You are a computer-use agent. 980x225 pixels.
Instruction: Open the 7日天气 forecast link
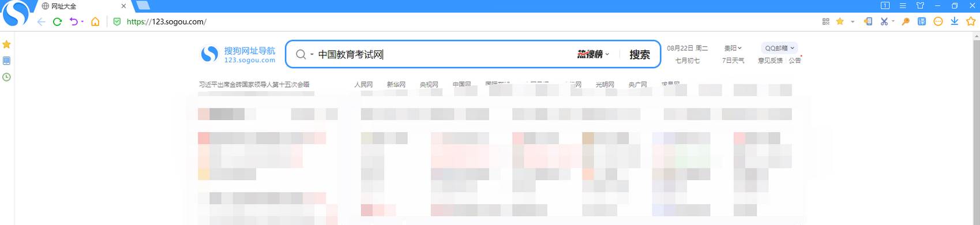point(733,61)
